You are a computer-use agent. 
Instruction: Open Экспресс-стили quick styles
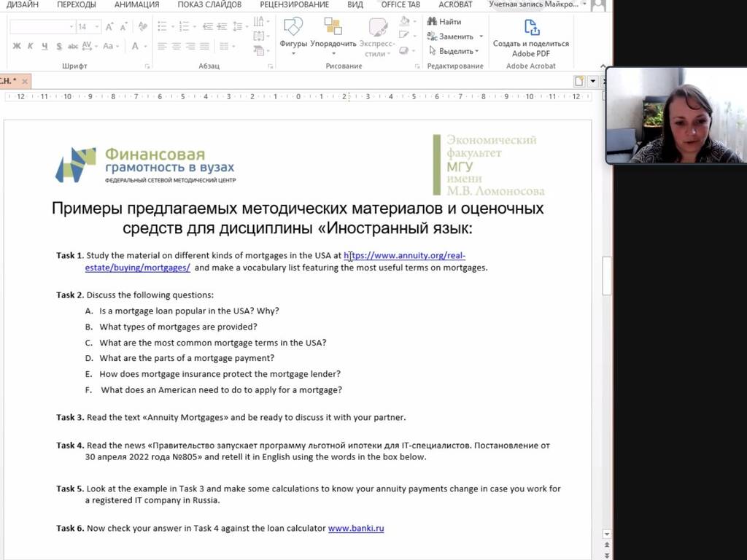pos(377,37)
